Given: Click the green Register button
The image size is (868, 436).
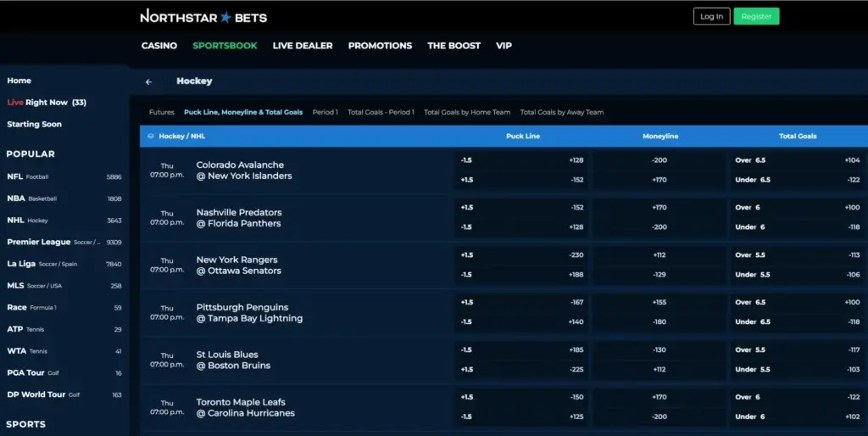Looking at the screenshot, I should pos(756,16).
